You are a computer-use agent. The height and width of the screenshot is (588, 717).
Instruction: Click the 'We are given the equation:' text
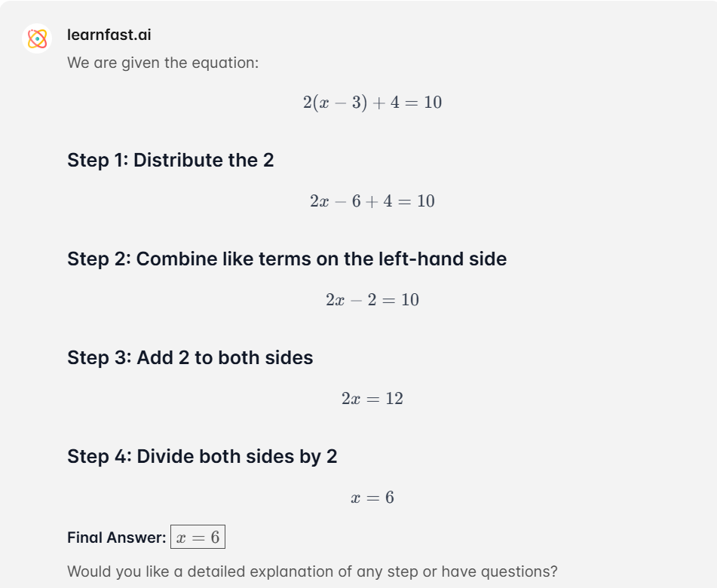tap(163, 63)
